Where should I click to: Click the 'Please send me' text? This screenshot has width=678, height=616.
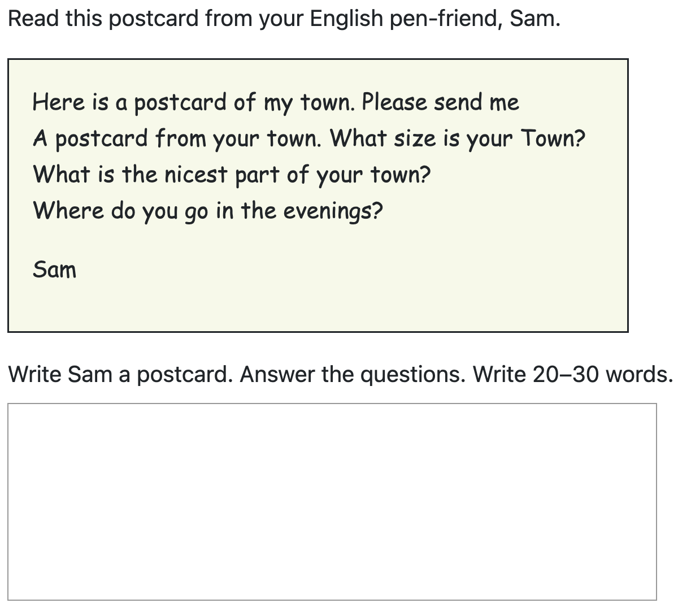point(440,102)
